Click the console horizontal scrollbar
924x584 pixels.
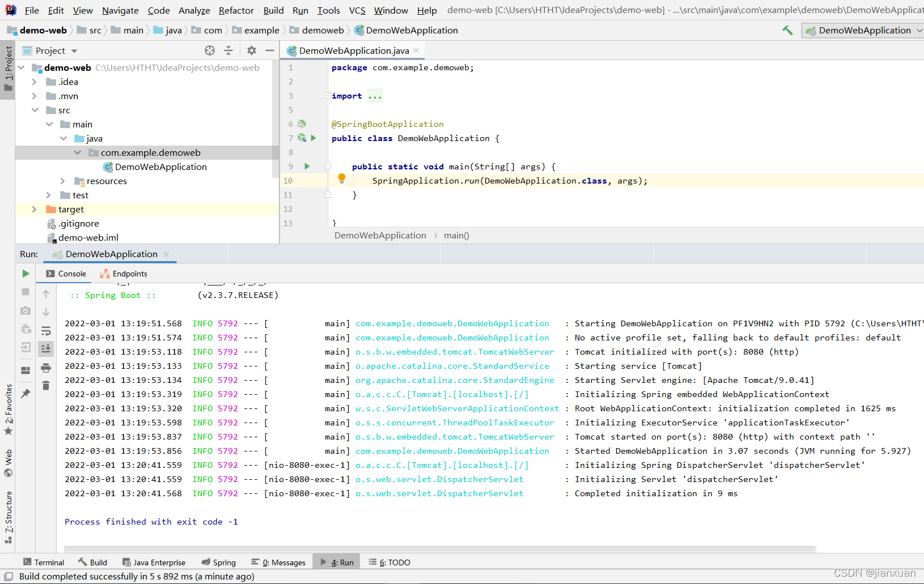(x=440, y=549)
